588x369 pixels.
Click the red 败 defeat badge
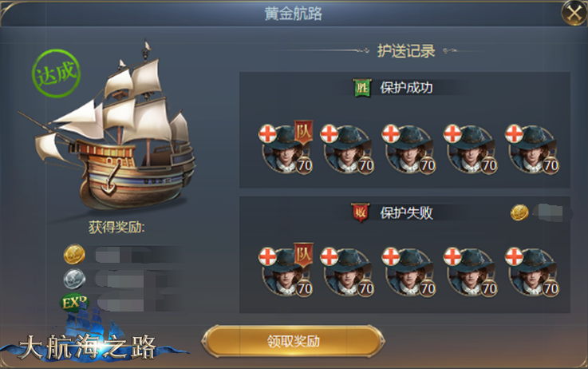click(361, 212)
